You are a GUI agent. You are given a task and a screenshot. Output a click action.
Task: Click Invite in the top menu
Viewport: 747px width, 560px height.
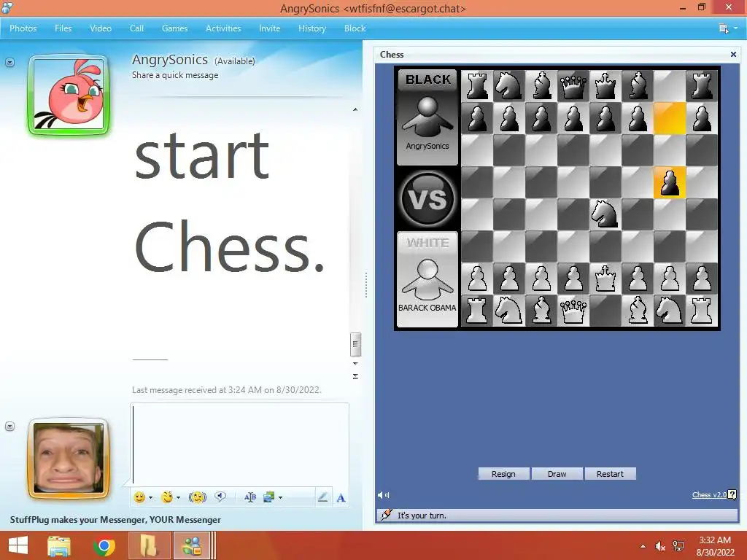[270, 28]
